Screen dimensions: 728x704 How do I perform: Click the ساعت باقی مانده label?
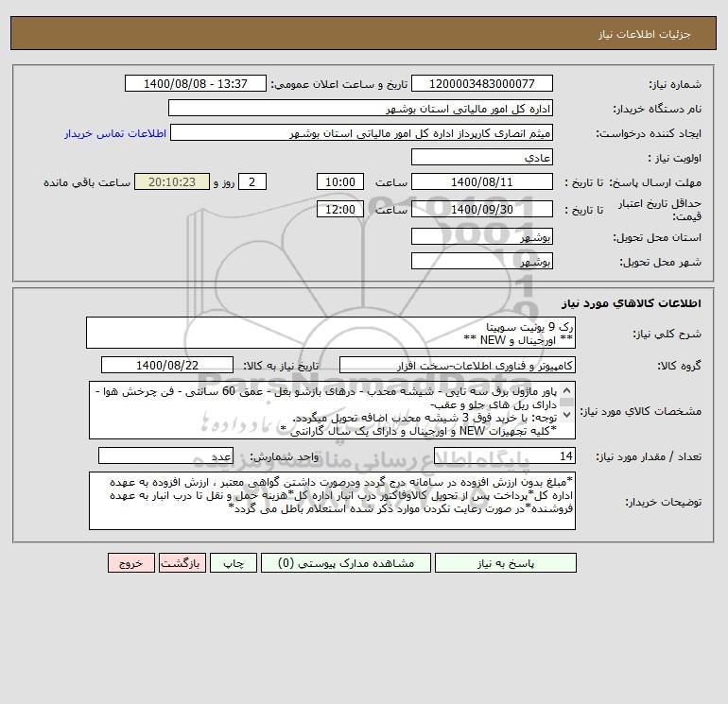click(87, 182)
